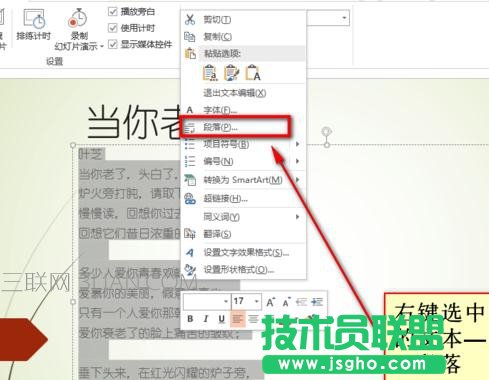Select 翻译(S) menu entry
Image resolution: width=489 pixels, height=380 pixels.
click(x=243, y=234)
